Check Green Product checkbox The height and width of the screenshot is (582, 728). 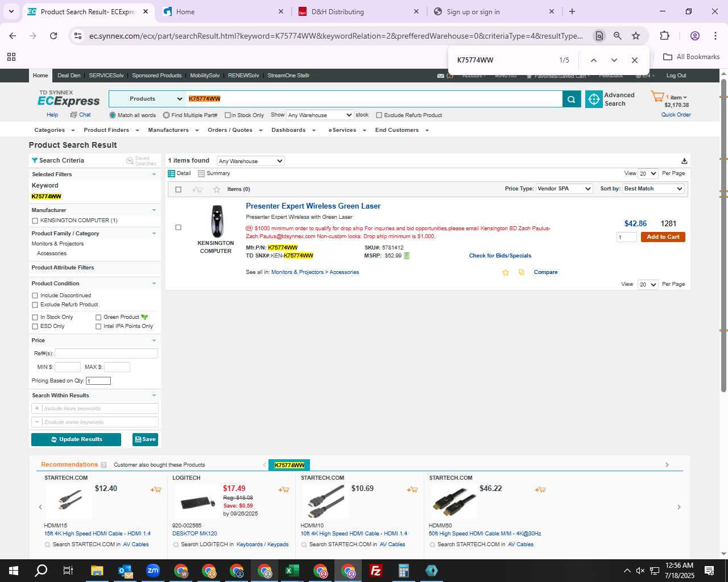[98, 317]
